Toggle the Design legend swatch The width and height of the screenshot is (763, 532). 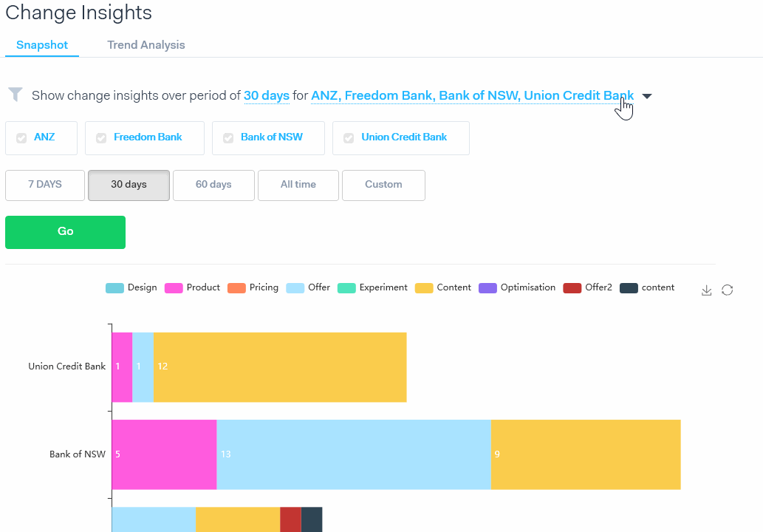tap(114, 288)
